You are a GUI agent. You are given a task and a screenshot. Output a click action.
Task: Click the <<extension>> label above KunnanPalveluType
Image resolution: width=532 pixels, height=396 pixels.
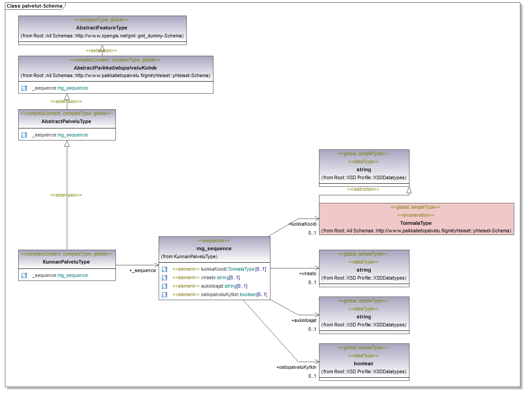tap(66, 195)
